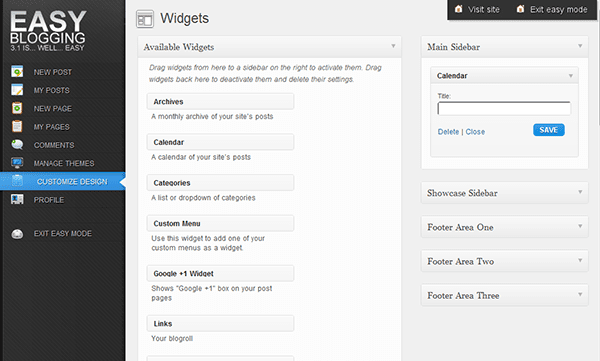Click the Profile icon in sidebar
The width and height of the screenshot is (600, 361).
pyautogui.click(x=17, y=199)
